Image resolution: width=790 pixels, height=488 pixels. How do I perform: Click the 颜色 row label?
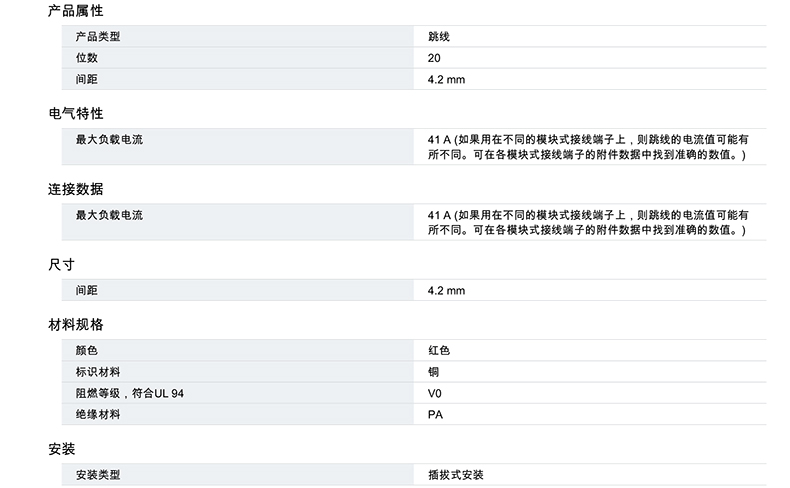click(x=87, y=351)
